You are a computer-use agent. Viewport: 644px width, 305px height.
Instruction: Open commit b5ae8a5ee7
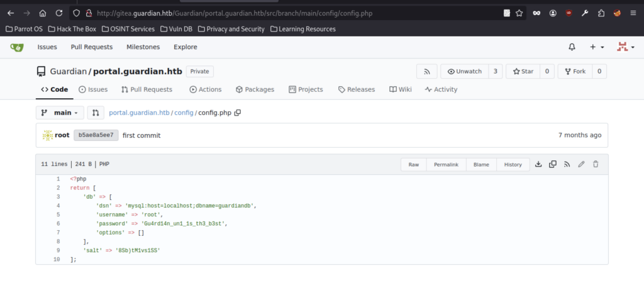[96, 135]
